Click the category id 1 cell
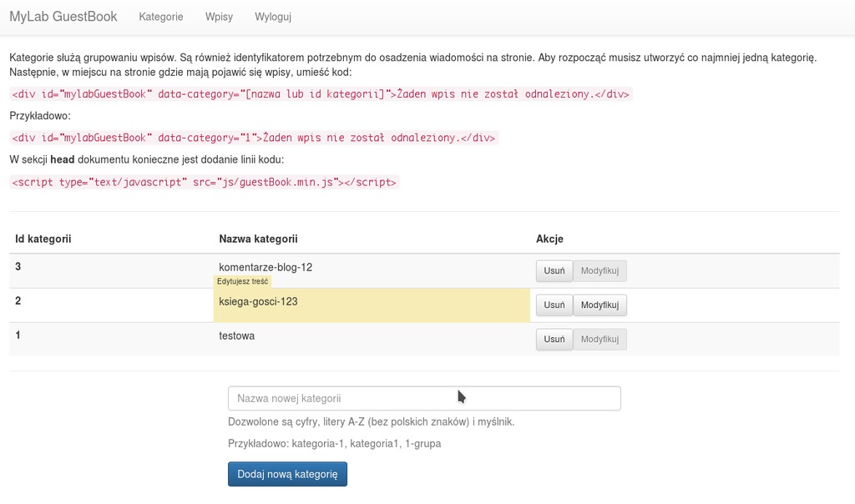The width and height of the screenshot is (855, 504). (x=18, y=335)
